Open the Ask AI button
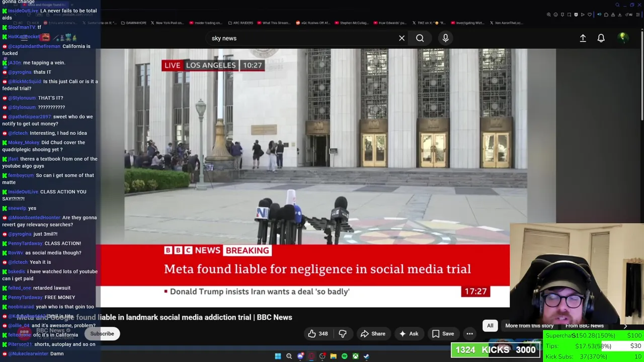Image resolution: width=644 pixels, height=362 pixels. pyautogui.click(x=409, y=334)
